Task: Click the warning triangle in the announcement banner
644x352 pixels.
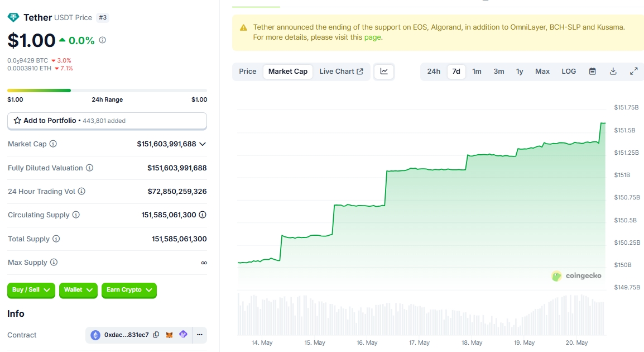Action: pyautogui.click(x=243, y=27)
